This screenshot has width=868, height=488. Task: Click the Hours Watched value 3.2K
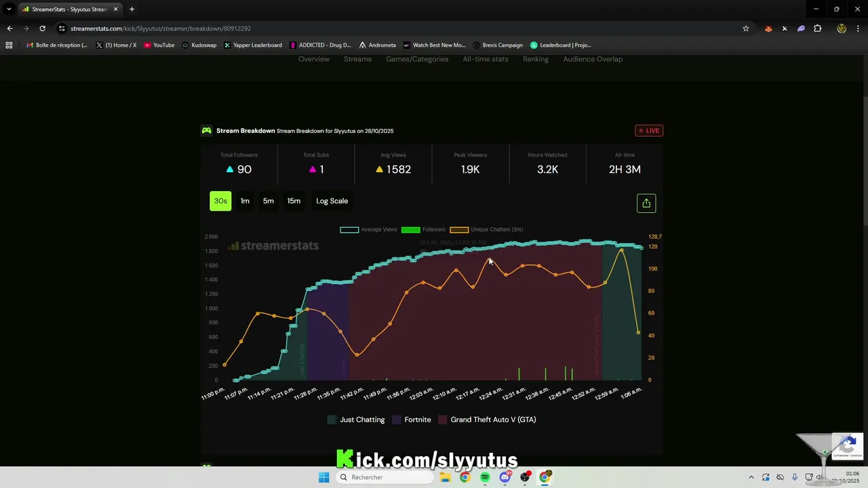click(x=547, y=169)
